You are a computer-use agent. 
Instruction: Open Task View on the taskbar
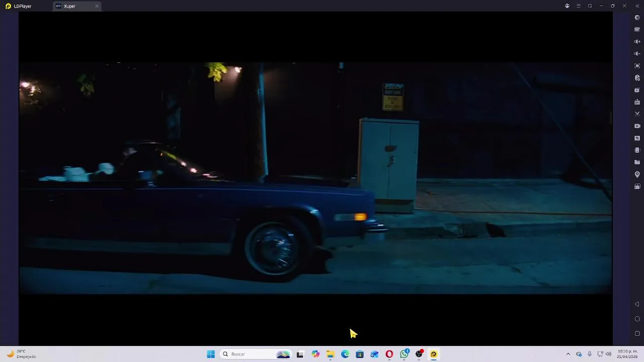[x=300, y=354]
